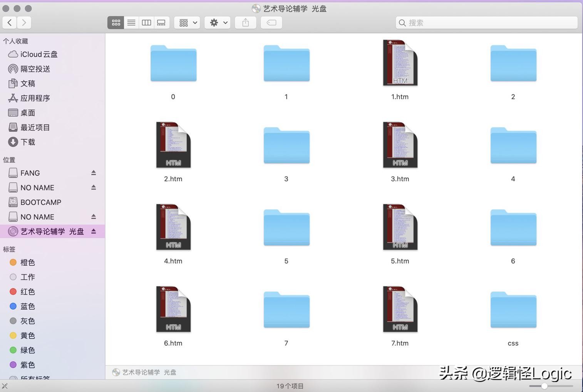Open 应用程序 from the sidebar
The width and height of the screenshot is (583, 392).
pos(35,98)
